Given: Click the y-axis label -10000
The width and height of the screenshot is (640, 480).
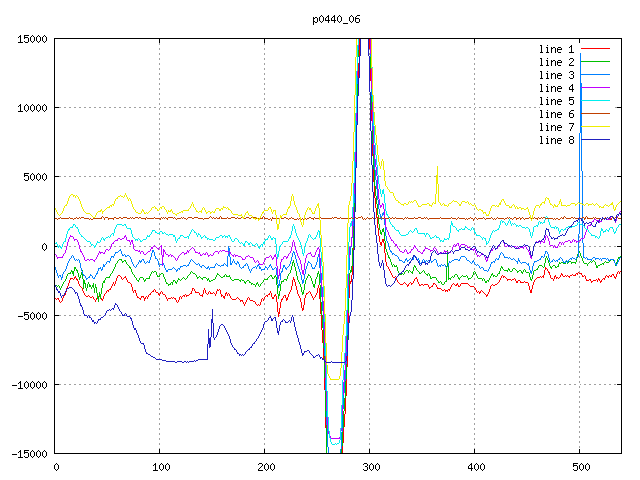Looking at the screenshot, I should click(30, 385).
